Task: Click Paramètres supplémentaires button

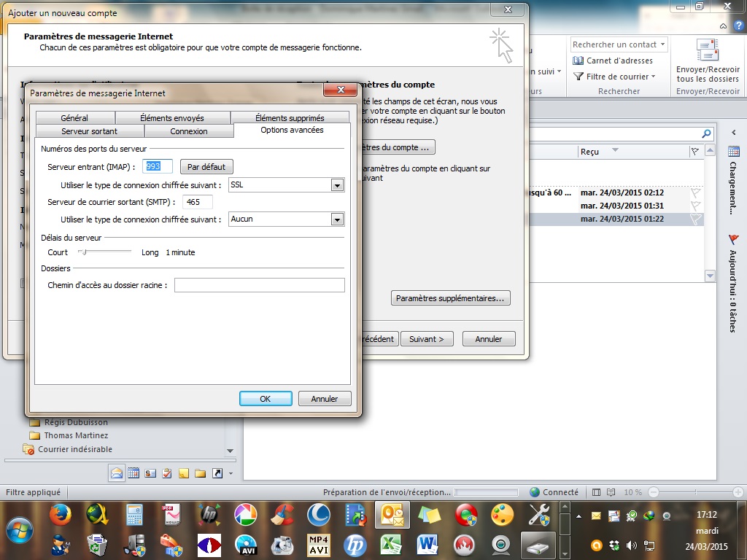Action: (x=450, y=298)
